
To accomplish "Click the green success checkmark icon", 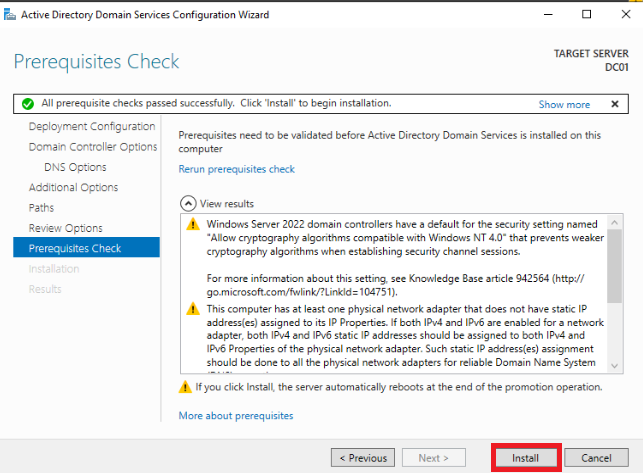I will [x=28, y=104].
